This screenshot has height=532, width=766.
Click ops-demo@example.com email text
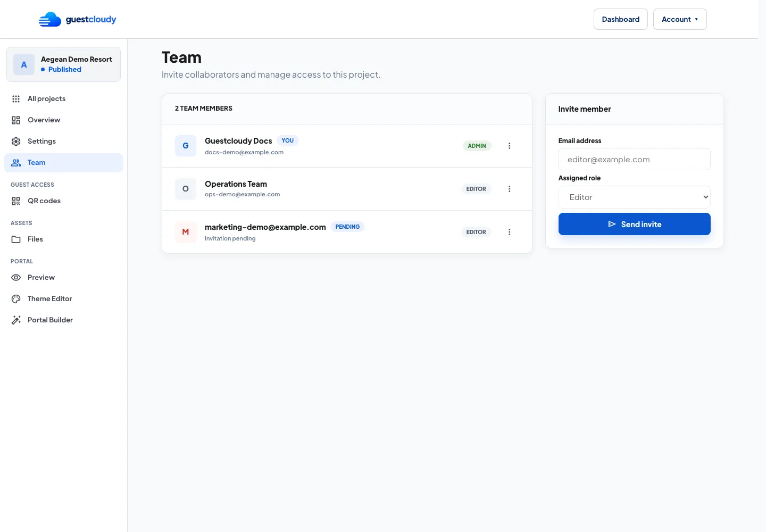coord(242,194)
